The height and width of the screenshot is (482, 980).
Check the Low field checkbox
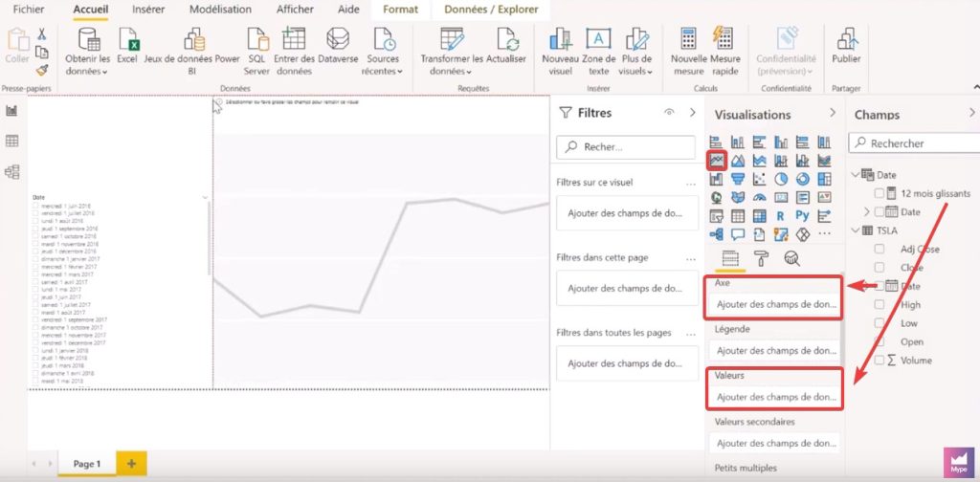click(x=880, y=323)
